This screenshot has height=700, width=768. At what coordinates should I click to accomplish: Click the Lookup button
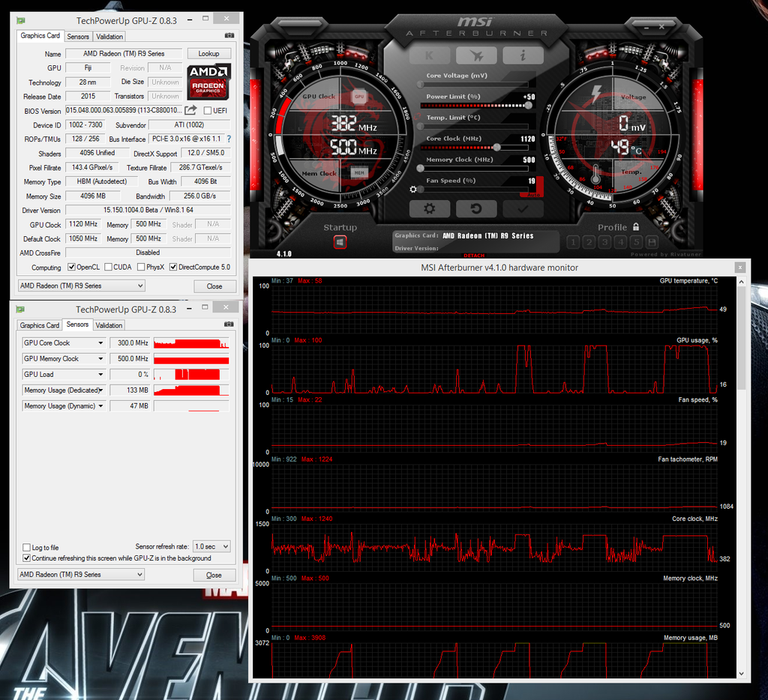[208, 53]
